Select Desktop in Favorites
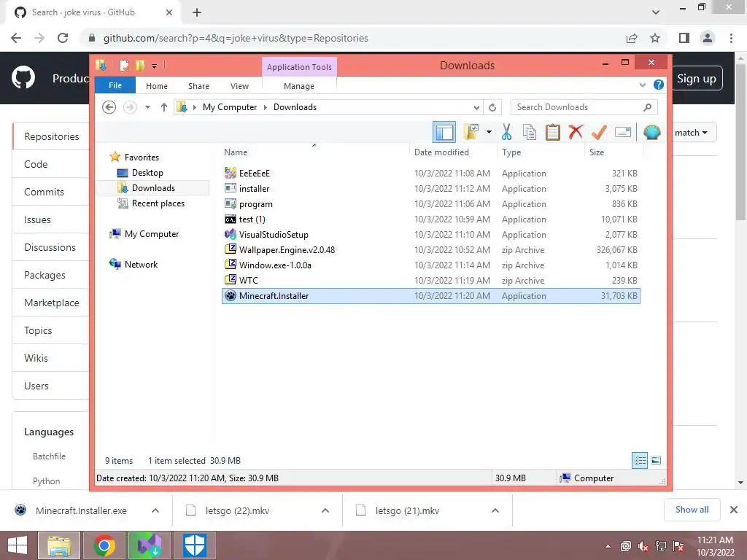The image size is (747, 560). [x=147, y=173]
